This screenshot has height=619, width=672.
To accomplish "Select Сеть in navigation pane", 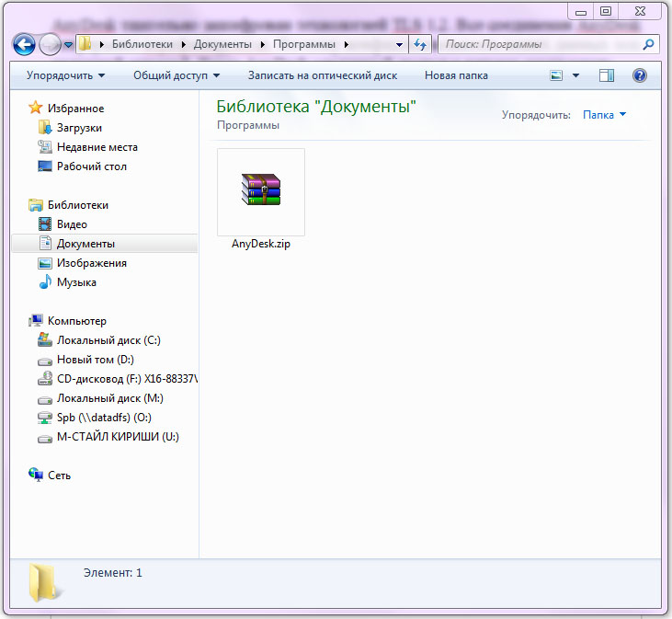I will 59,475.
